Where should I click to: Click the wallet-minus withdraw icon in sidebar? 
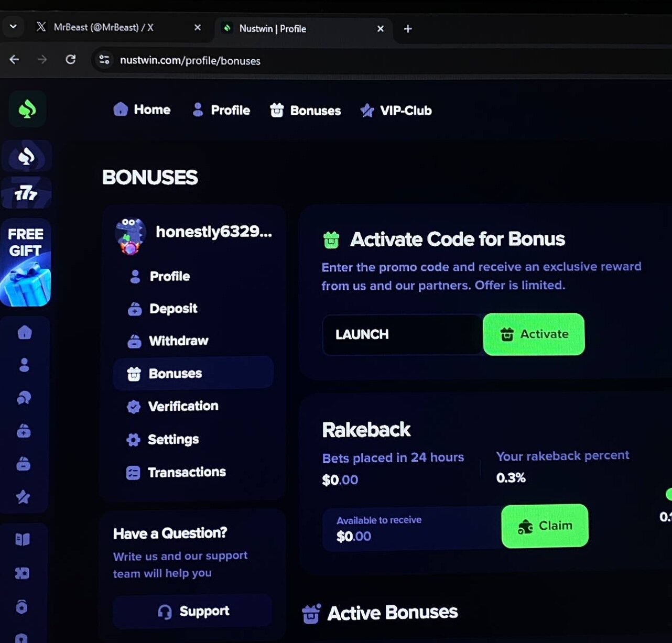pyautogui.click(x=24, y=464)
